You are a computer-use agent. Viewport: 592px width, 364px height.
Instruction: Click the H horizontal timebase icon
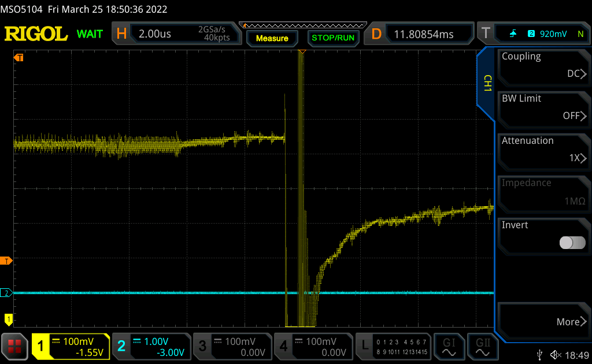coord(121,34)
